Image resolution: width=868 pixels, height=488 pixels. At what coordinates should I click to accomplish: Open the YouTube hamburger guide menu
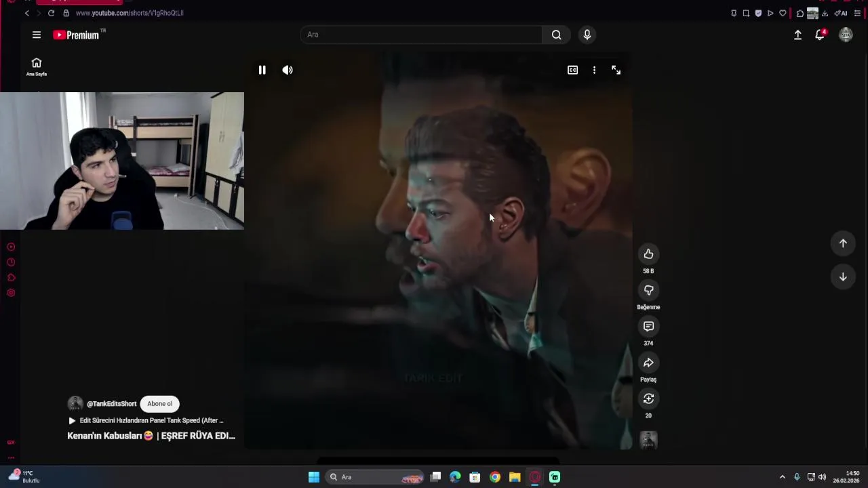[x=37, y=35]
